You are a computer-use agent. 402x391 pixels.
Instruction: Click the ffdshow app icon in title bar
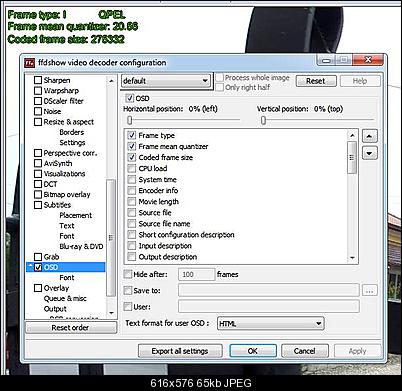[x=30, y=62]
